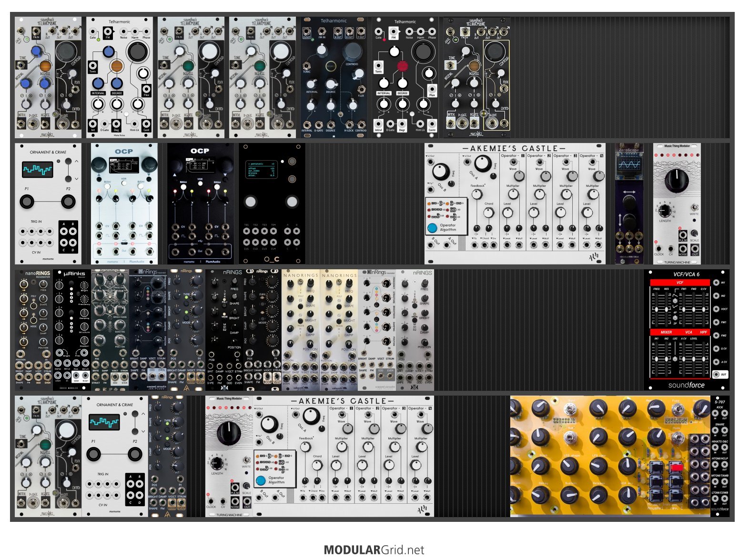
Task: Open the MODULARGrid.net link
Action: 374,550
